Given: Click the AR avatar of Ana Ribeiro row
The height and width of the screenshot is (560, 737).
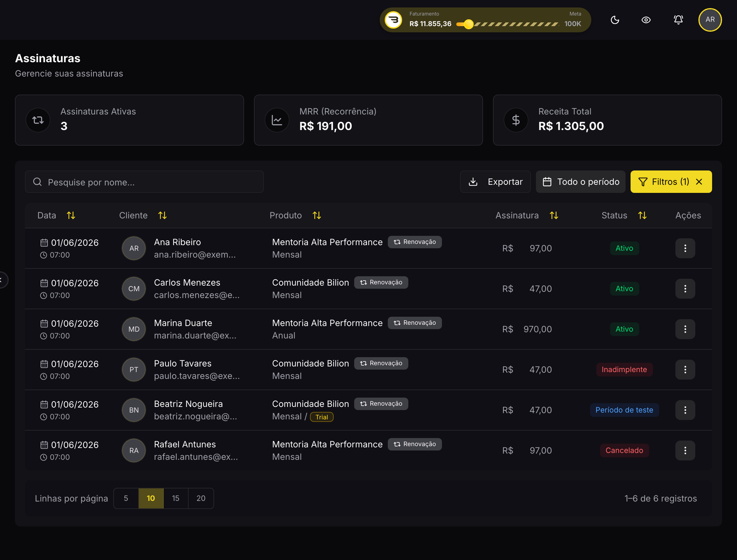Looking at the screenshot, I should point(134,248).
